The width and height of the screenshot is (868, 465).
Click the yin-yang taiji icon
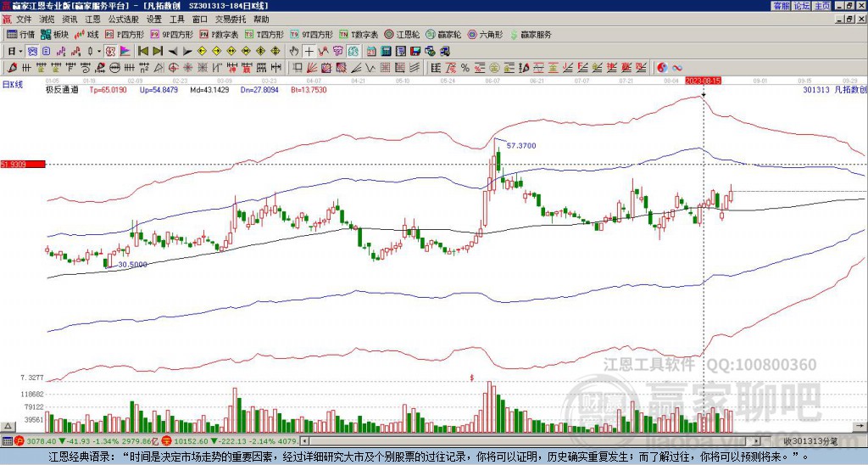coord(662,68)
